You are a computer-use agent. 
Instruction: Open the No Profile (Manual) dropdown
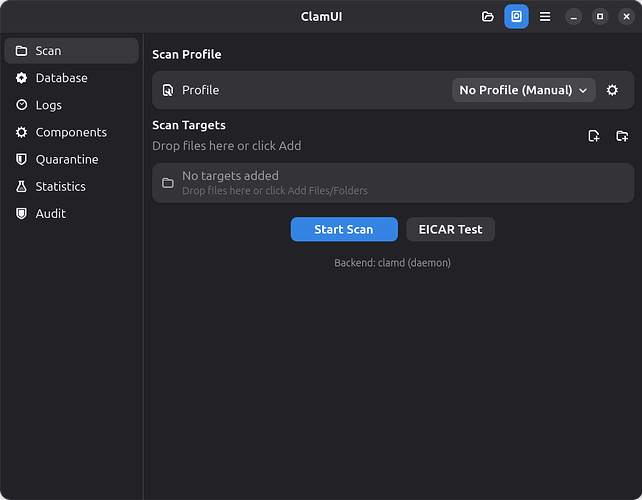[x=524, y=90]
